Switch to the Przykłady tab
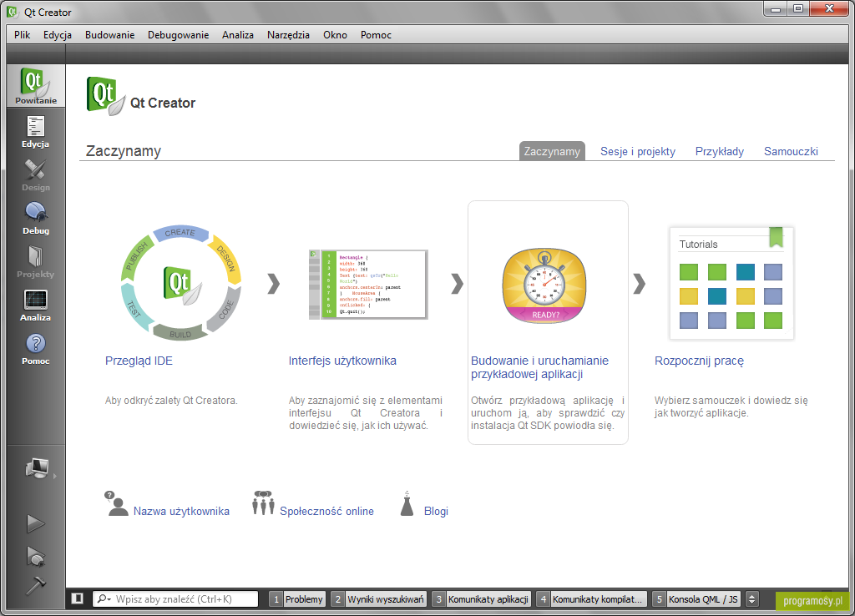 click(x=719, y=152)
